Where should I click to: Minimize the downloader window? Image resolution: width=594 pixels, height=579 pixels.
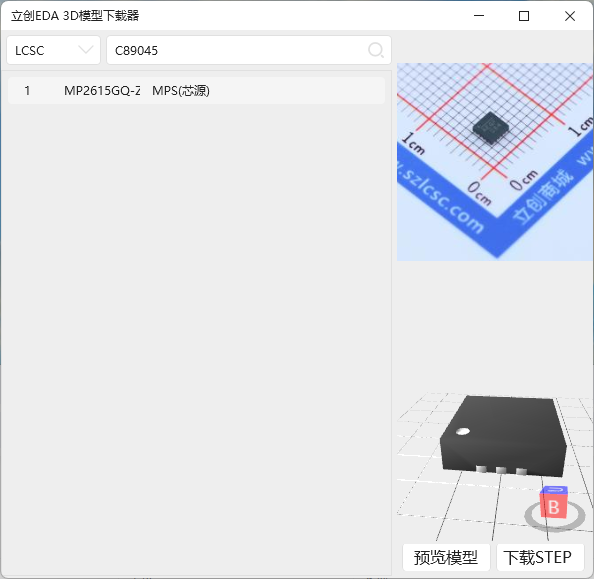pos(479,16)
